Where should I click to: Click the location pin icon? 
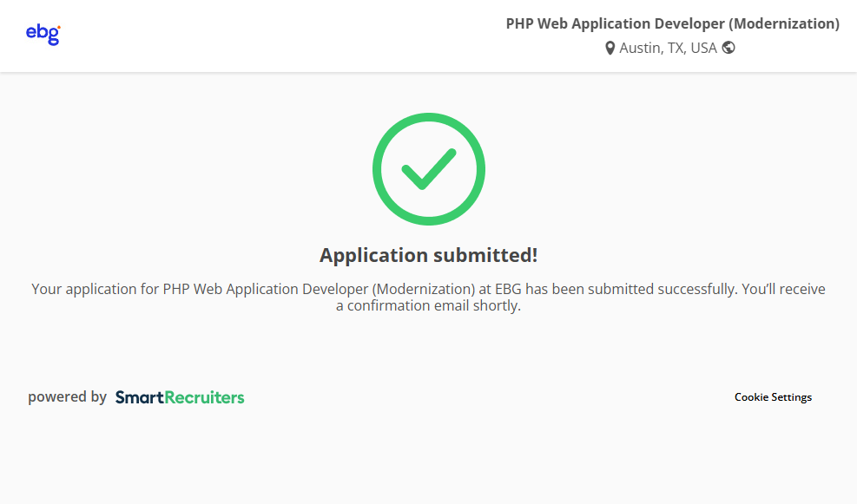click(610, 49)
